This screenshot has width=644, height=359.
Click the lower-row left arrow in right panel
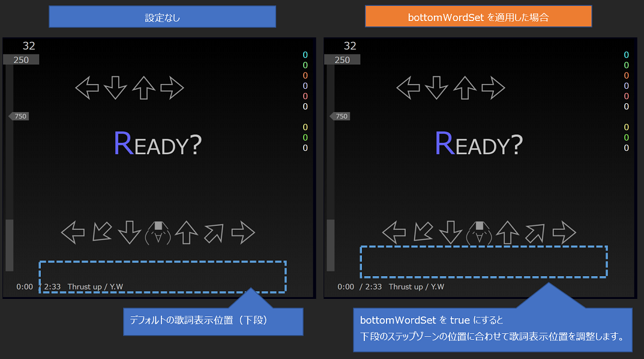(x=394, y=232)
